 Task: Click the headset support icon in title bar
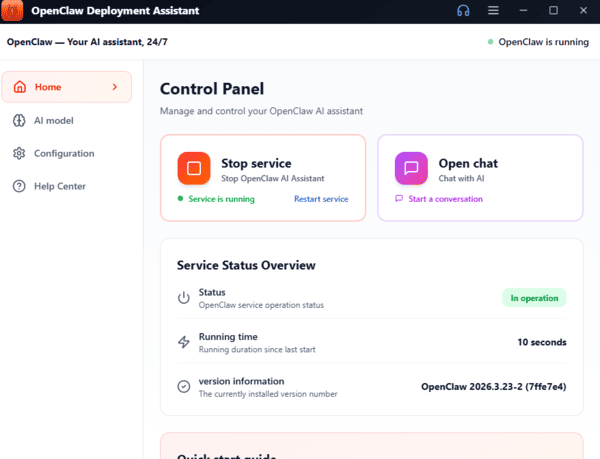point(463,10)
